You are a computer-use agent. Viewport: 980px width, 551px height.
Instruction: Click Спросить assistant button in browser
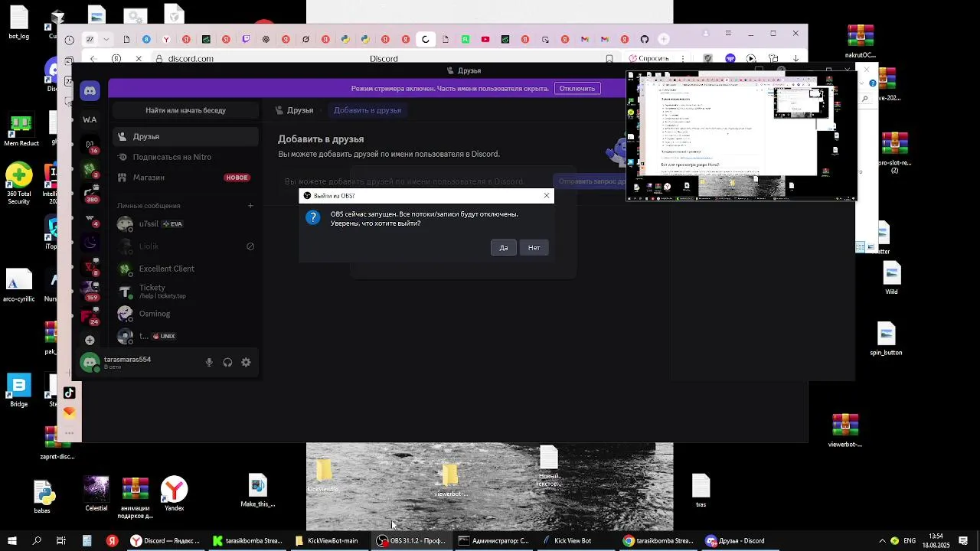[x=648, y=58]
